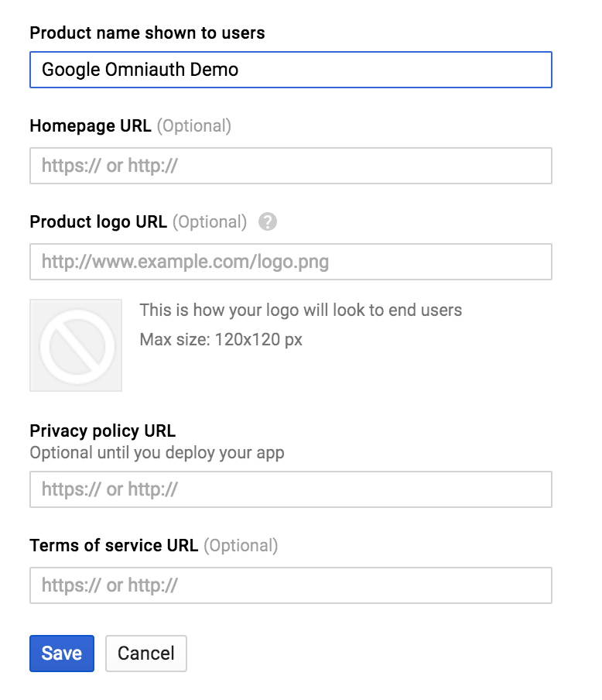This screenshot has height=700, width=602.
Task: Click 'This is how your logo will look' text
Action: (301, 311)
